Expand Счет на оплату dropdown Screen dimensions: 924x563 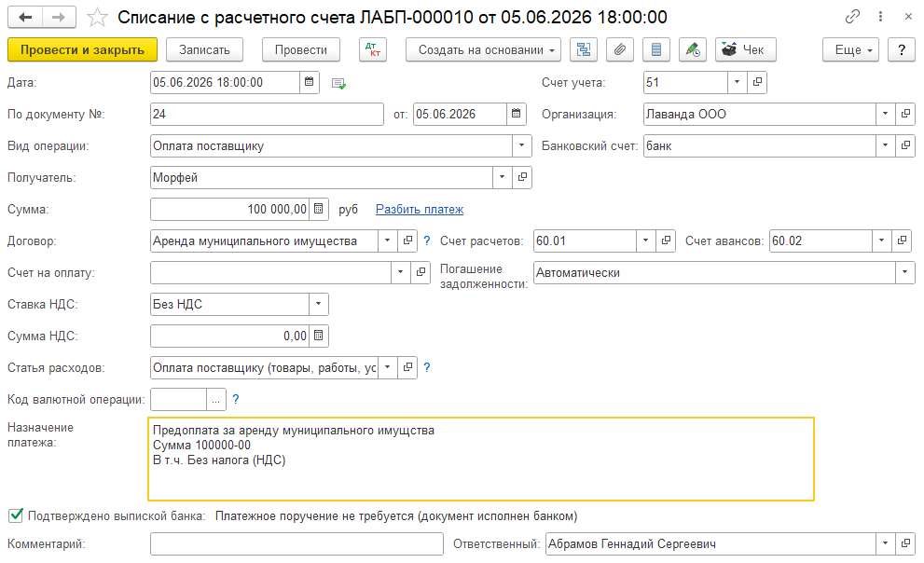point(400,273)
